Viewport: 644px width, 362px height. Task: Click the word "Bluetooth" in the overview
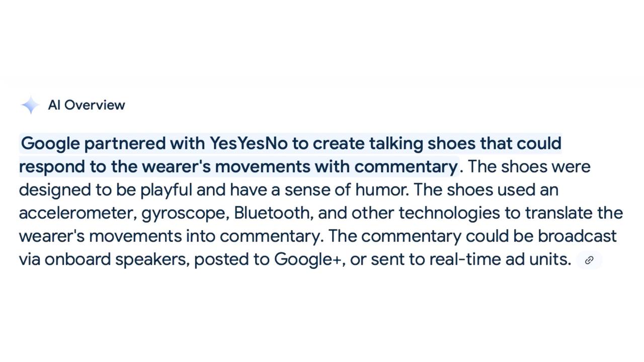tap(272, 213)
